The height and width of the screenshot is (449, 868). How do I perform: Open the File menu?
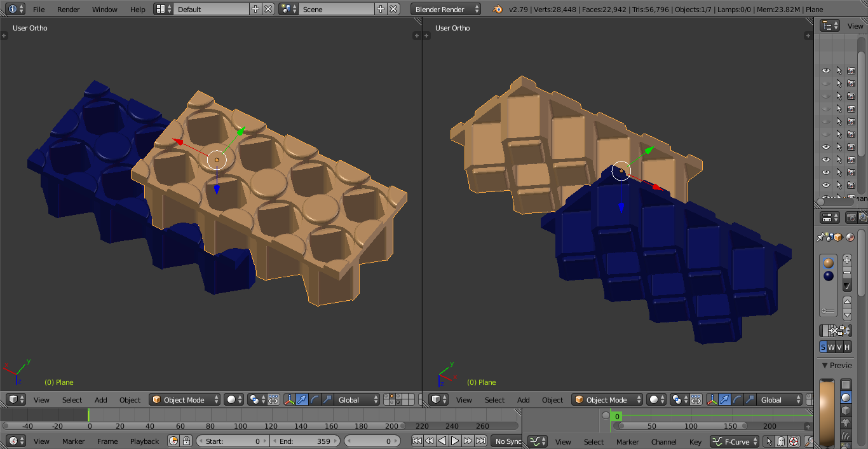coord(39,10)
